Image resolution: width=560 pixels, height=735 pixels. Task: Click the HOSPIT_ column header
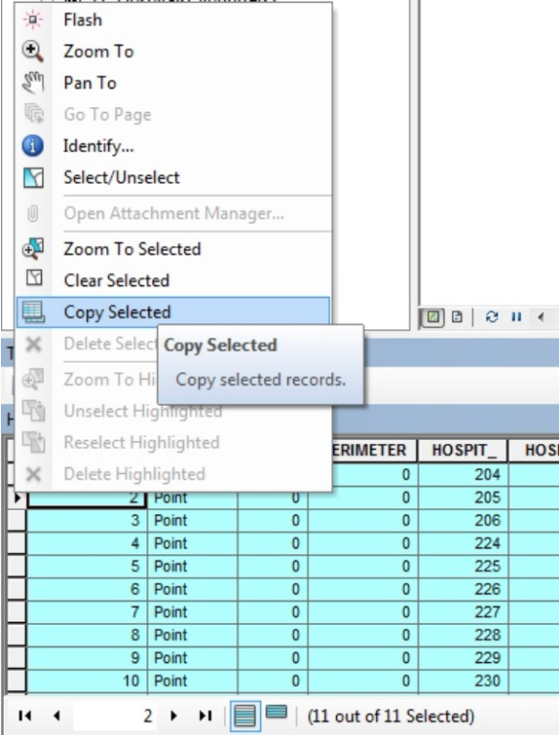point(463,451)
